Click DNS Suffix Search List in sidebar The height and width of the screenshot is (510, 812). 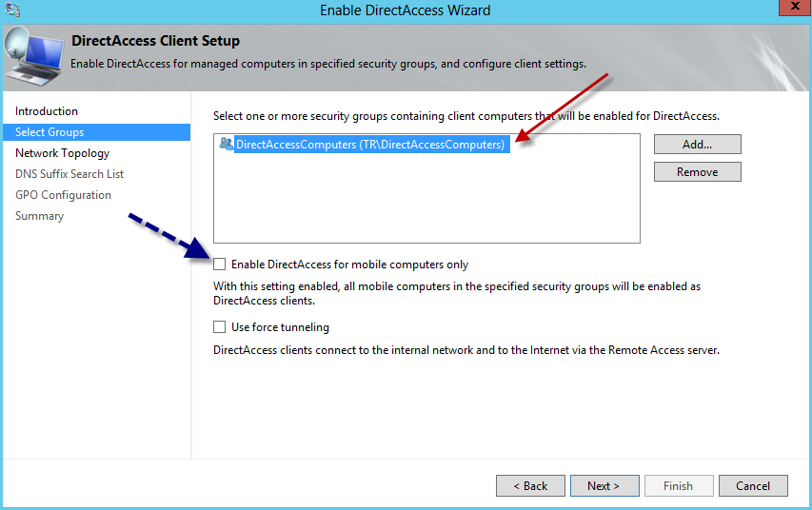point(69,174)
